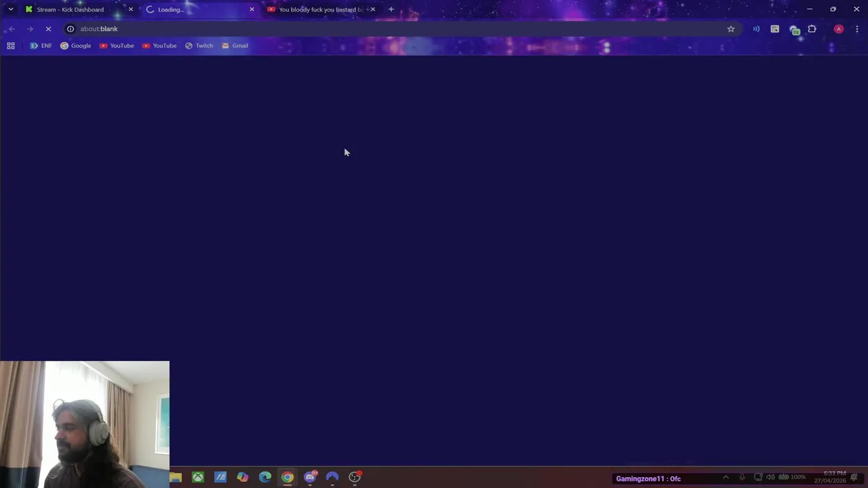Select the Loading... tab
The height and width of the screenshot is (488, 868).
[x=200, y=9]
